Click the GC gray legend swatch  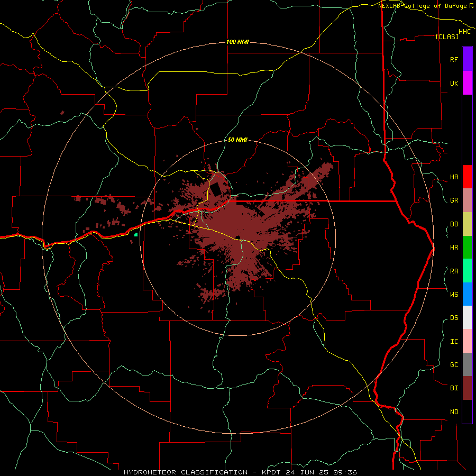tap(467, 364)
